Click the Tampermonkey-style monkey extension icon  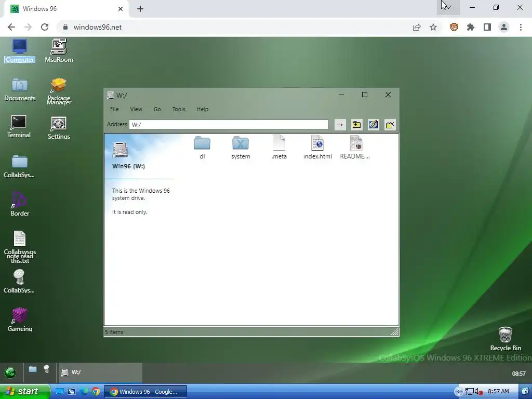tap(454, 27)
